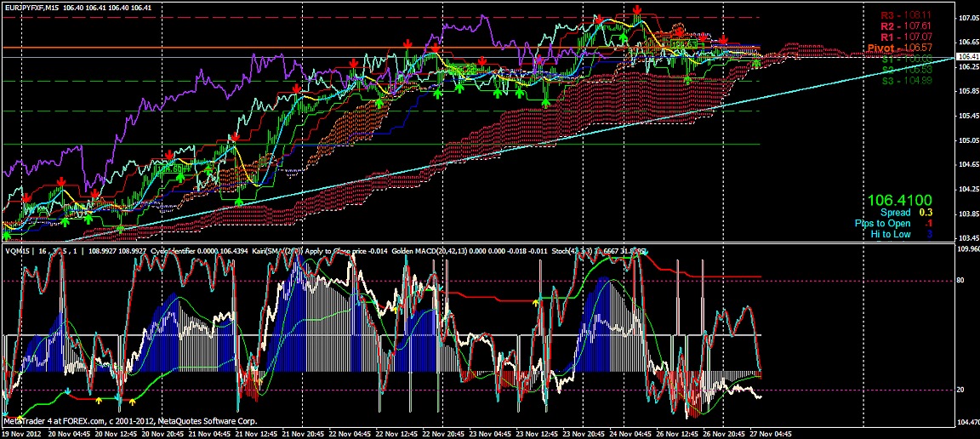Image resolution: width=980 pixels, height=439 pixels.
Task: Click the 21 Nov 20:45 time label
Action: (305, 433)
